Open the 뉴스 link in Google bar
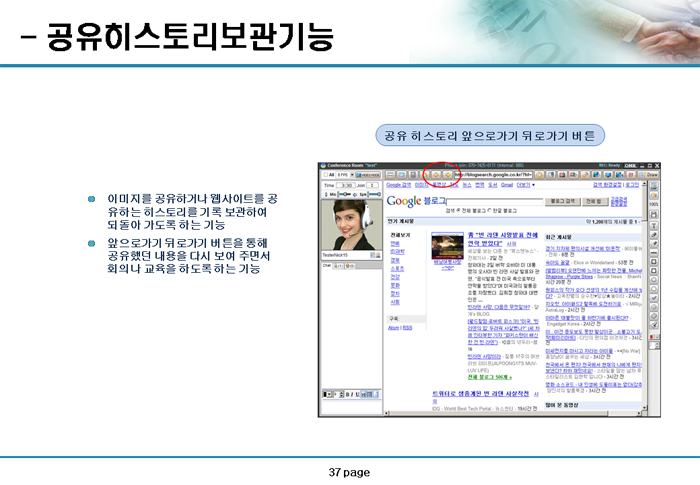Screen dimensions: 700x485 coord(467,185)
